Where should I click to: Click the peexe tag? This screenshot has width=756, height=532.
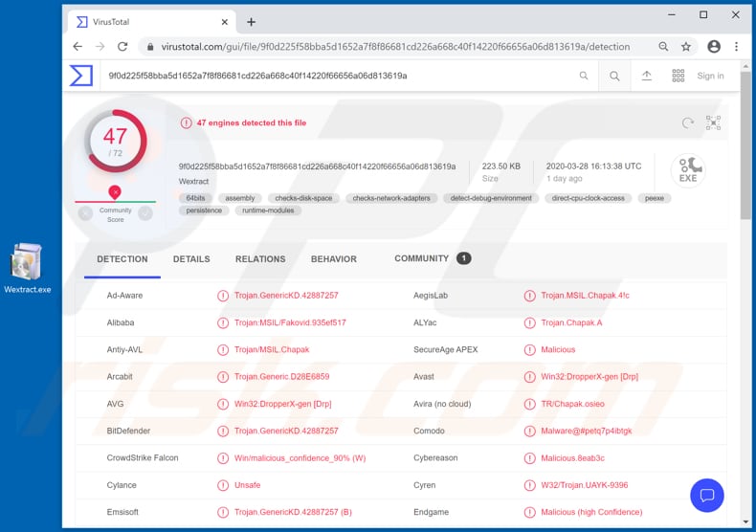tap(655, 198)
